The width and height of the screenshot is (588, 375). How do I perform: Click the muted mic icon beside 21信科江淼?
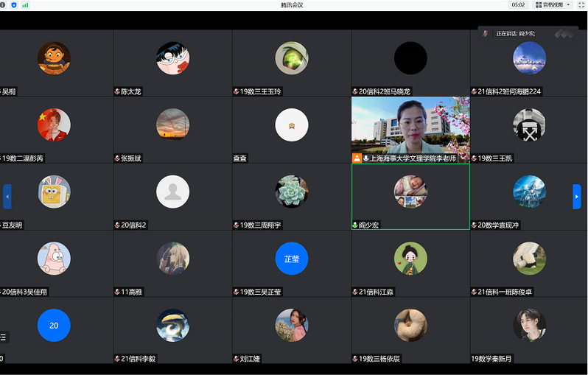pos(355,292)
